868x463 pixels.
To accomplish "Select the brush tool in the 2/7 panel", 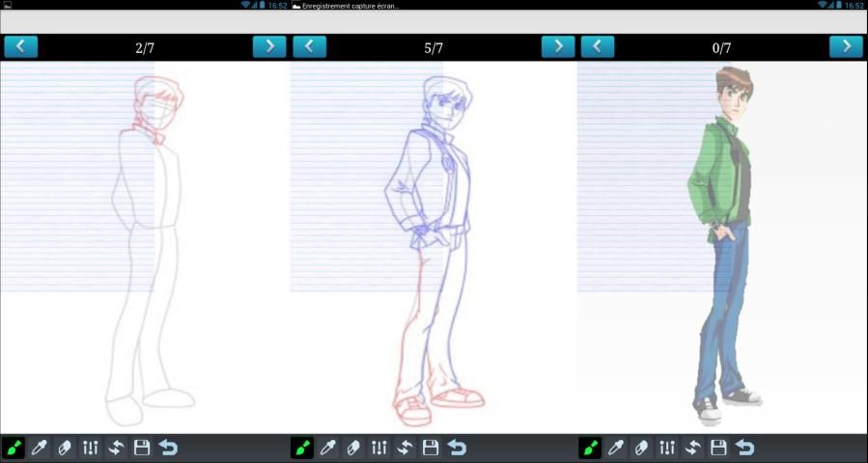I will tap(14, 448).
